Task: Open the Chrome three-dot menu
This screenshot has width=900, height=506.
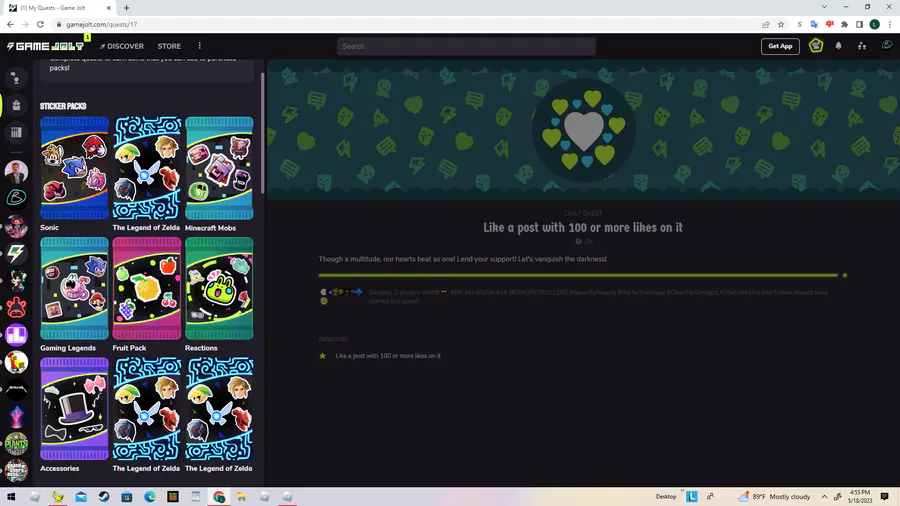Action: tap(890, 24)
